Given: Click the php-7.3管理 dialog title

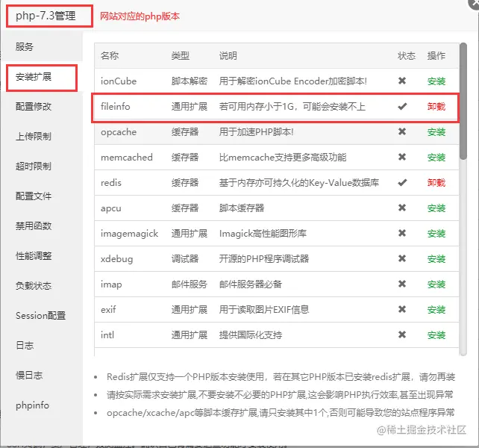Looking at the screenshot, I should [46, 16].
